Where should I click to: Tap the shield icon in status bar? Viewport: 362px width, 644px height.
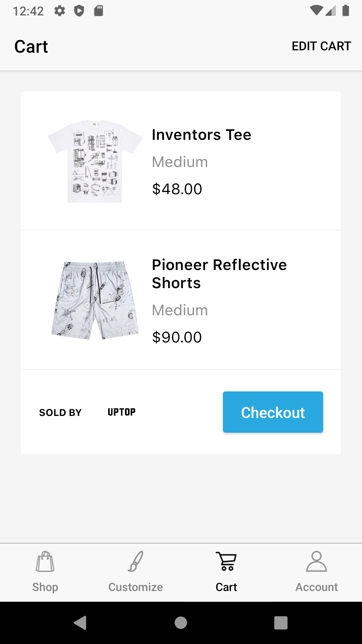79,11
